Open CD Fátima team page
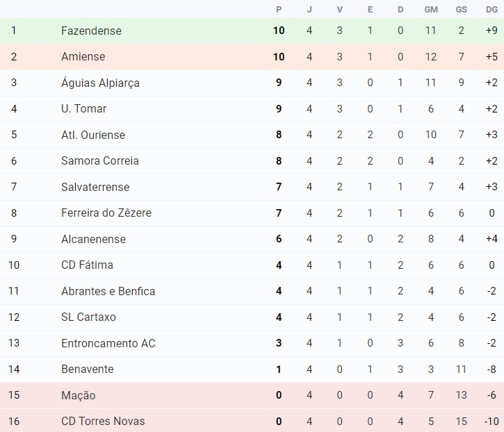The width and height of the screenshot is (504, 432). click(x=87, y=265)
